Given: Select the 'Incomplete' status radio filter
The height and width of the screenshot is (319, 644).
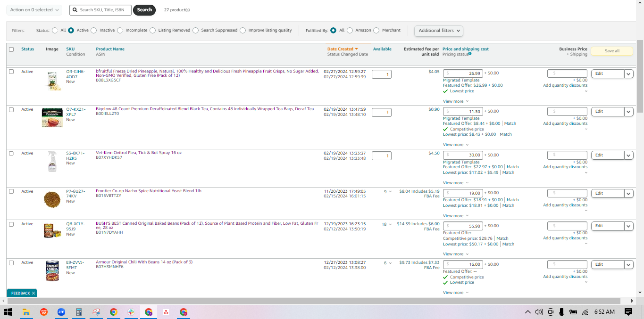Looking at the screenshot, I should pos(120,30).
